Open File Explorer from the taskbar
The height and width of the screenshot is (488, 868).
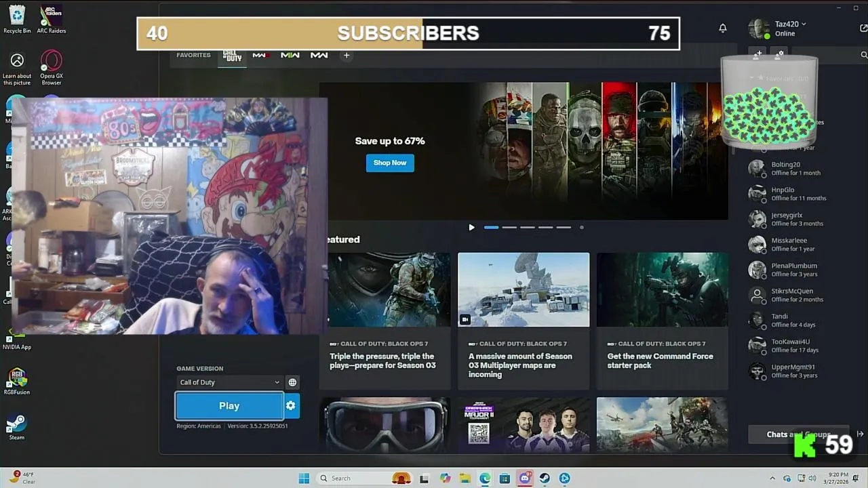[465, 478]
